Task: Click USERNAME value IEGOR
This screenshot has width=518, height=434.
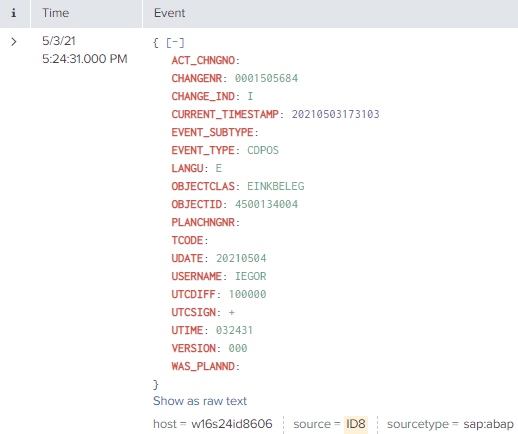Action: click(x=251, y=276)
